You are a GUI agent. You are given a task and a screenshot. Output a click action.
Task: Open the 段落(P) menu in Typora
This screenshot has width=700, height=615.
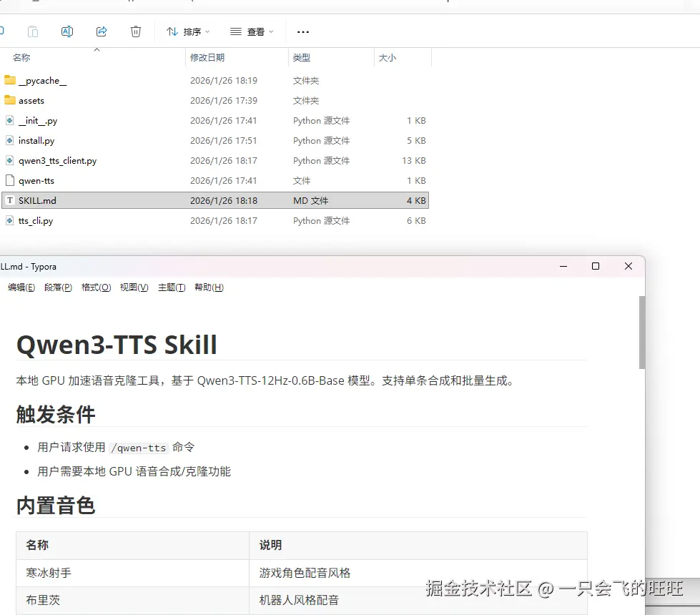click(58, 287)
